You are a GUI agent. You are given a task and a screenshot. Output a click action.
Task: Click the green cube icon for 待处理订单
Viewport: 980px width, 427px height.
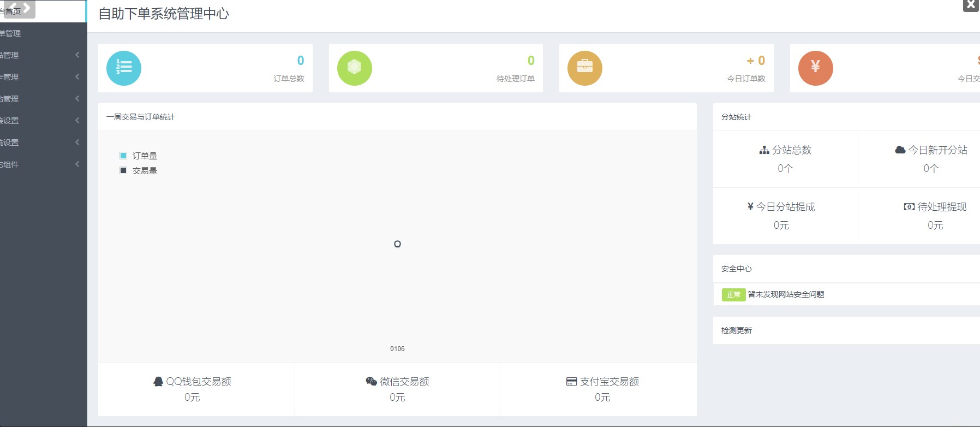[355, 68]
